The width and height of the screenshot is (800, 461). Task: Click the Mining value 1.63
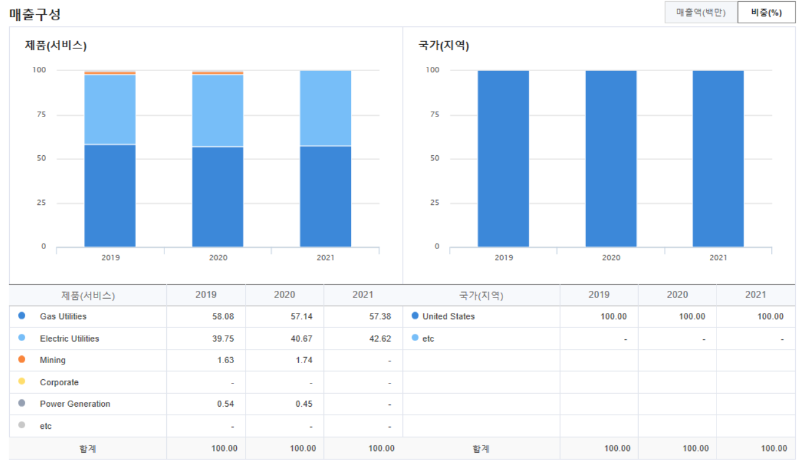(x=226, y=360)
